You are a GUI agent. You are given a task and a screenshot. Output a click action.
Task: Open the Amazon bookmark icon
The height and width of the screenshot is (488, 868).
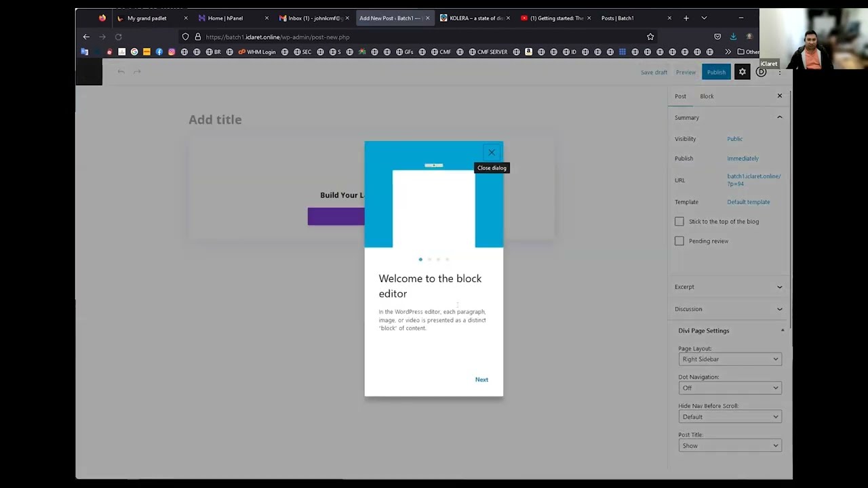point(528,52)
